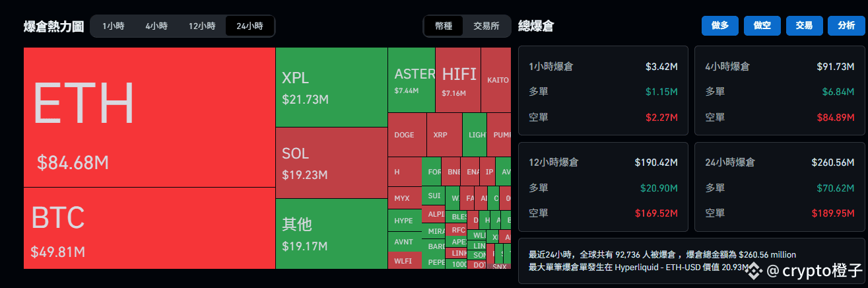Screen dimensions: 868x288
Task: Select the ASTER heatmap tile
Action: pyautogui.click(x=411, y=80)
